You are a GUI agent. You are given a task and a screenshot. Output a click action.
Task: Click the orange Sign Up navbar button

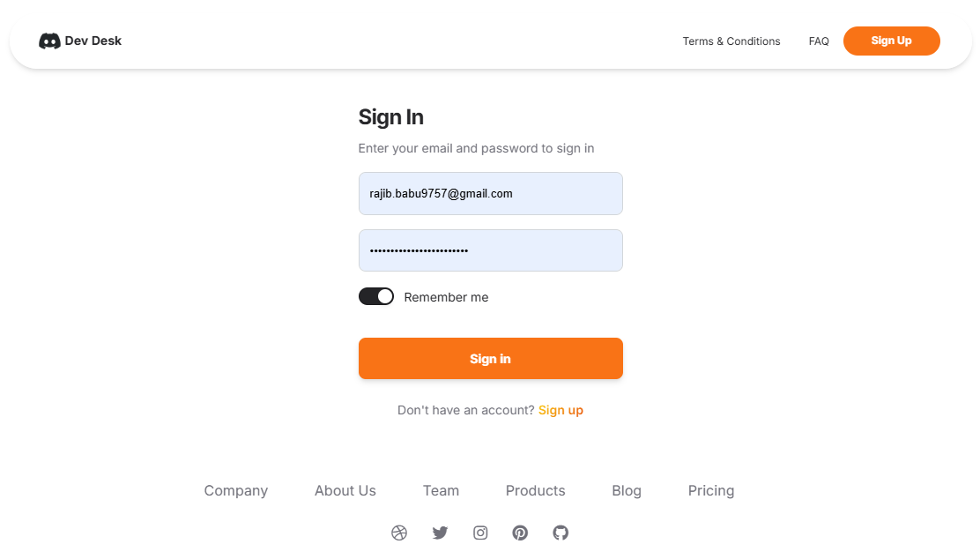tap(891, 41)
